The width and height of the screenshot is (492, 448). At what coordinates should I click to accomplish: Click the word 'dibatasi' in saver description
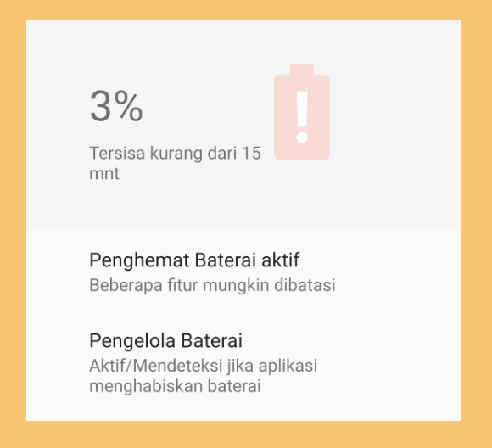[x=305, y=285]
